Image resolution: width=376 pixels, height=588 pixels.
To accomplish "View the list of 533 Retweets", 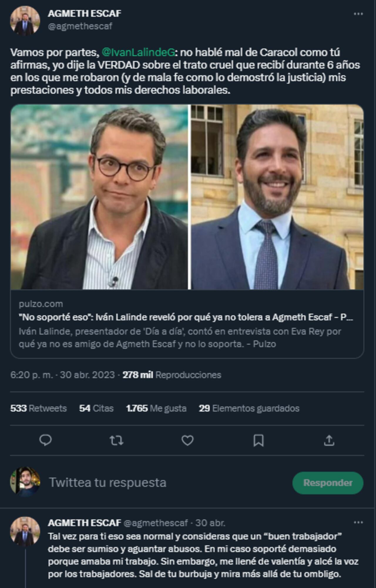I will [x=38, y=408].
